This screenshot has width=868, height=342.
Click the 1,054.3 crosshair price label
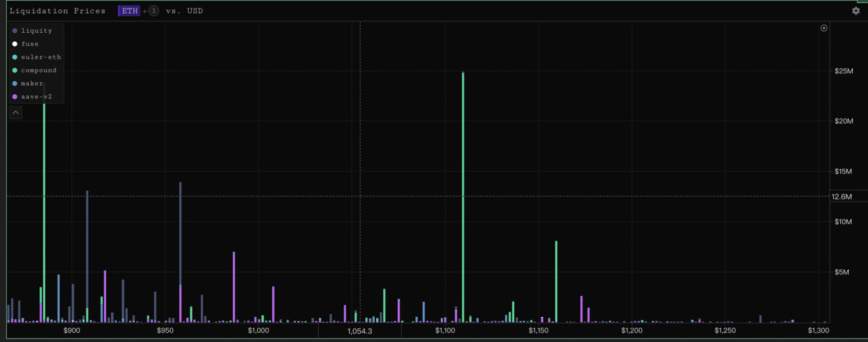click(359, 331)
